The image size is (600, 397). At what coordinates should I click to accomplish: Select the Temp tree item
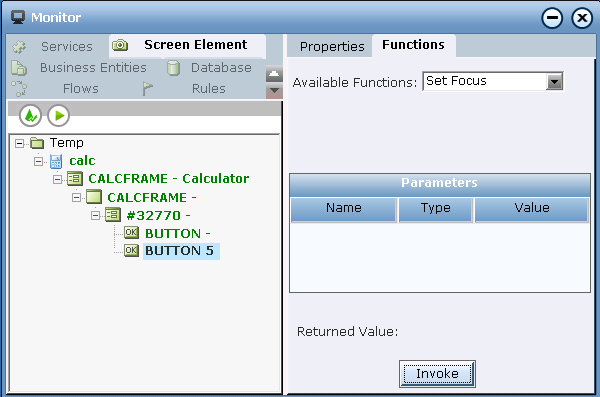click(67, 143)
